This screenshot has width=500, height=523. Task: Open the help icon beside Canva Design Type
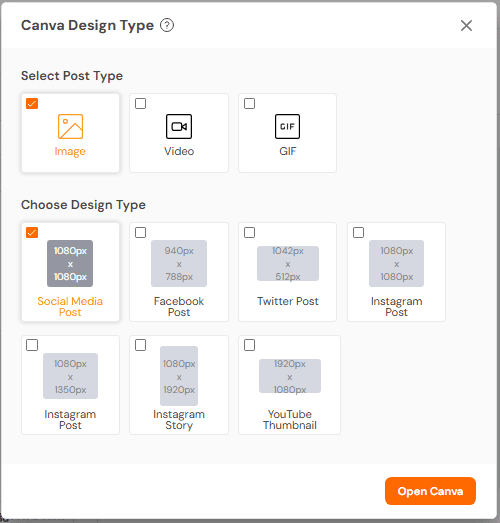point(167,25)
